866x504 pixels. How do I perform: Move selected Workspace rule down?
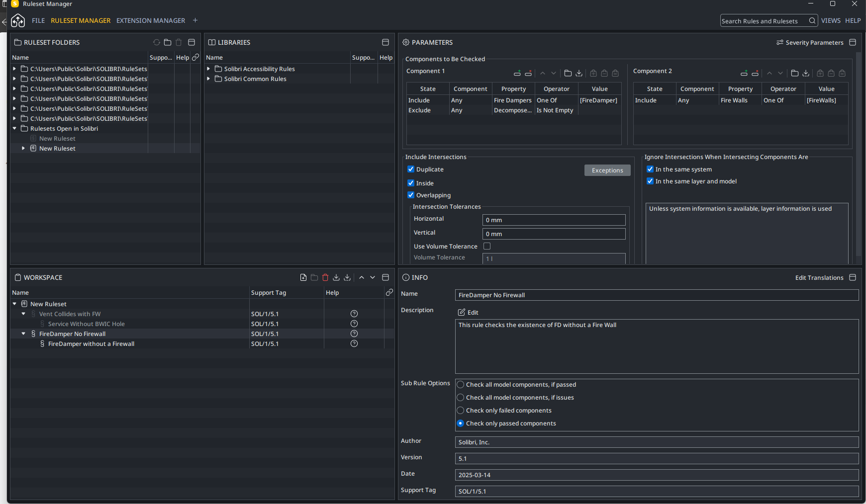coord(373,277)
